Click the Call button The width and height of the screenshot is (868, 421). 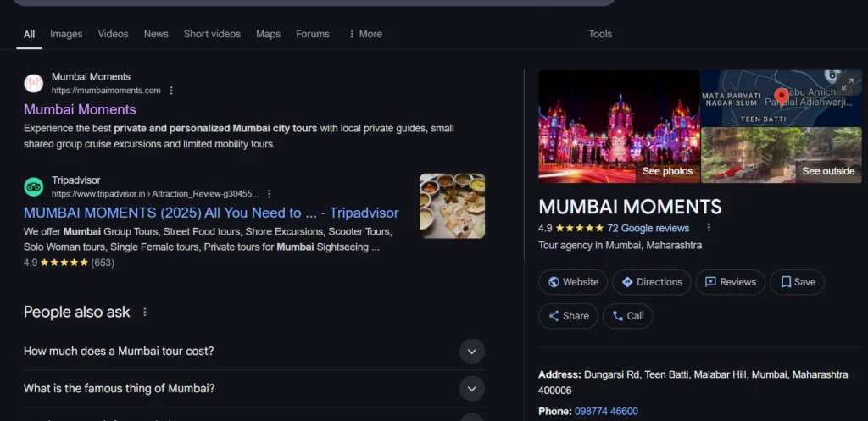tap(628, 316)
